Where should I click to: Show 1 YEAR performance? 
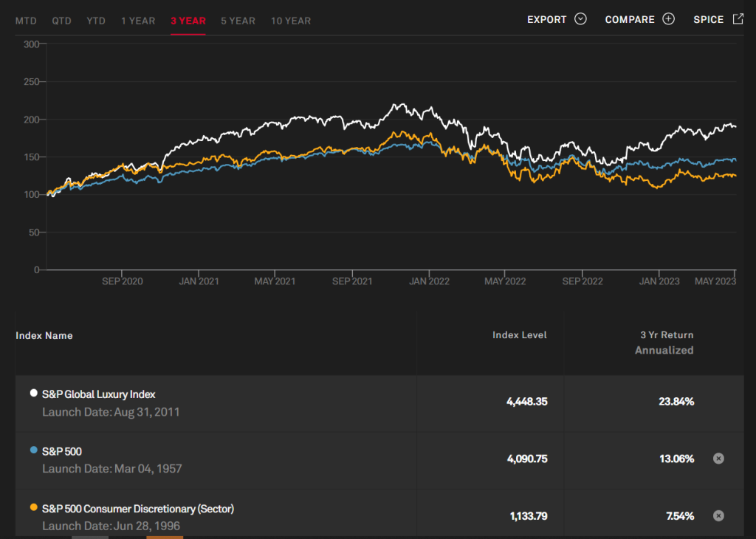click(138, 21)
